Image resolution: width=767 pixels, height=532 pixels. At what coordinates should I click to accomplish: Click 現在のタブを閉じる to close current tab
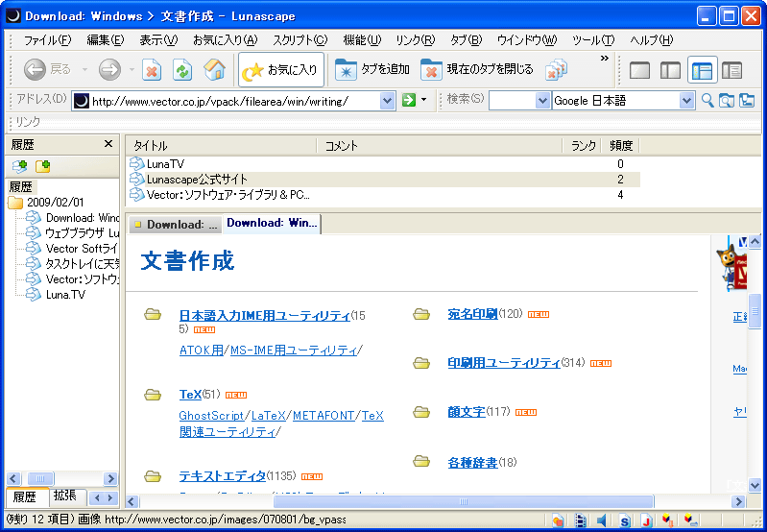click(x=476, y=70)
